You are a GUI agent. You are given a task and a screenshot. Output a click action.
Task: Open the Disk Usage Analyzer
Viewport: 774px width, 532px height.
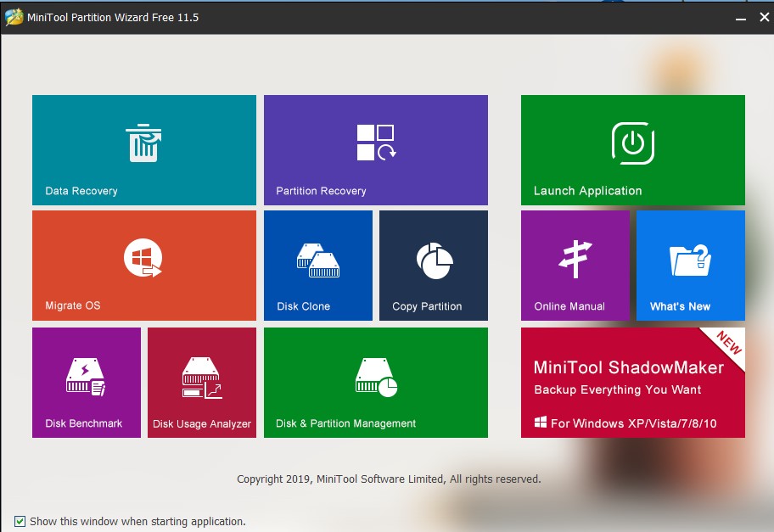(x=201, y=382)
